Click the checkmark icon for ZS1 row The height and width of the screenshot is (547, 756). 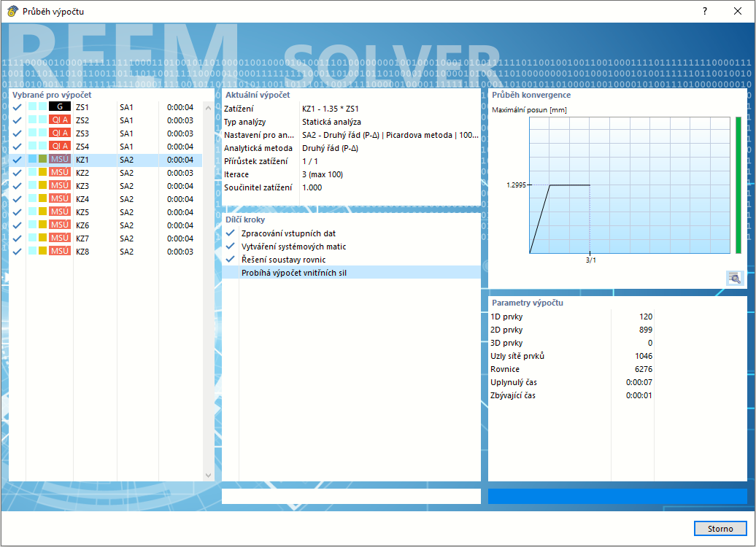click(x=17, y=107)
